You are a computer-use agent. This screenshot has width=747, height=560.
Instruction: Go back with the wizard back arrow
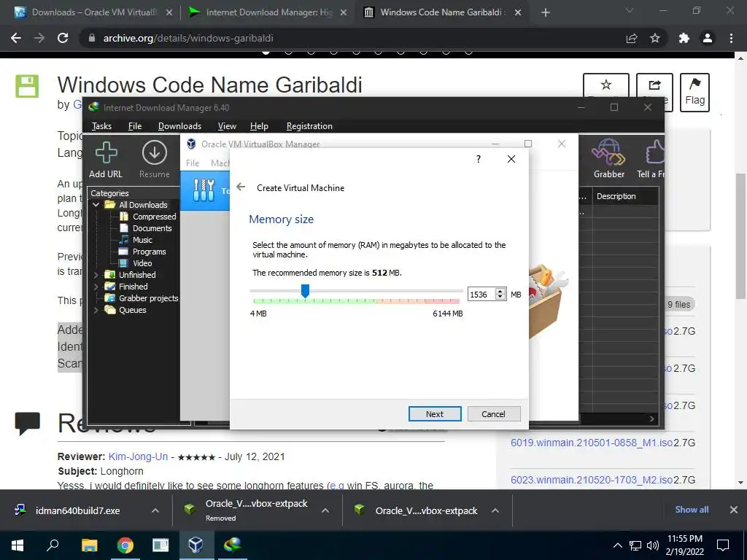coord(241,187)
